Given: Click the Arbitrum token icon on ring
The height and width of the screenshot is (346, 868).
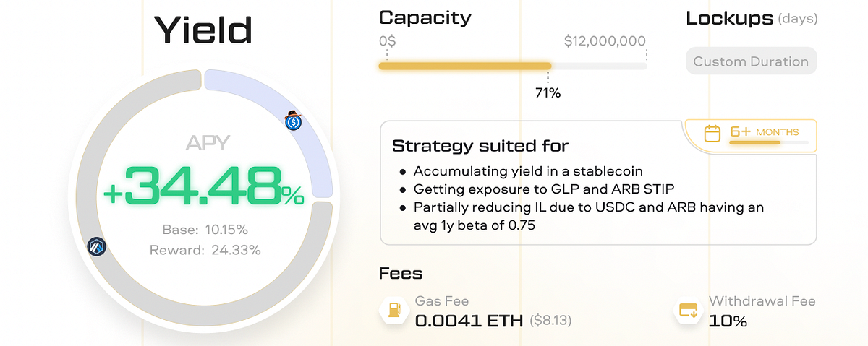Looking at the screenshot, I should 97,247.
